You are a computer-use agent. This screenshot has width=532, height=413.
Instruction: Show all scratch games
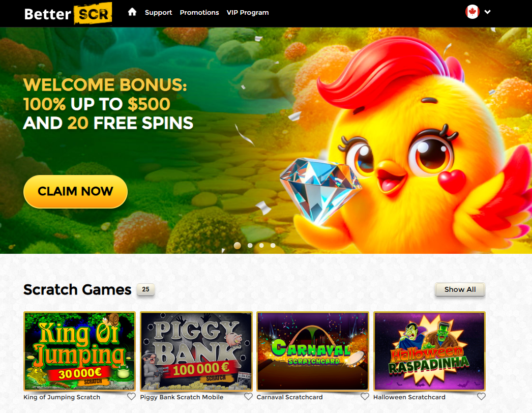[x=460, y=289]
